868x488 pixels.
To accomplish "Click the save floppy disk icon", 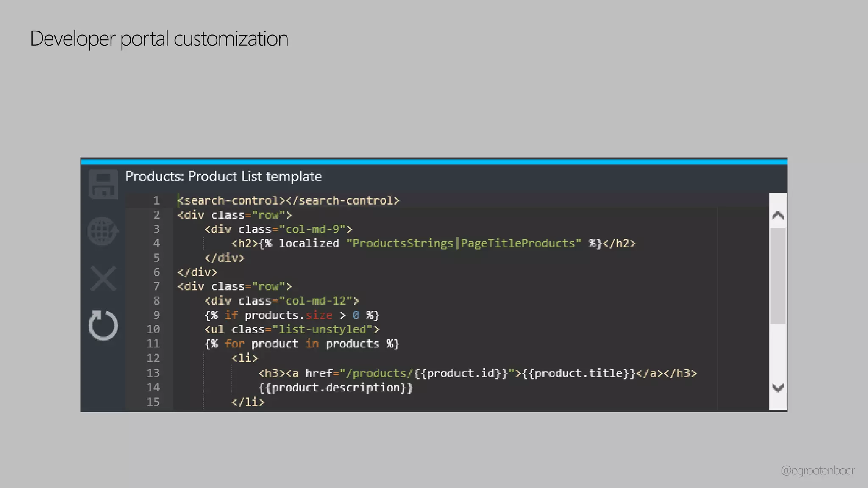I will coord(103,184).
